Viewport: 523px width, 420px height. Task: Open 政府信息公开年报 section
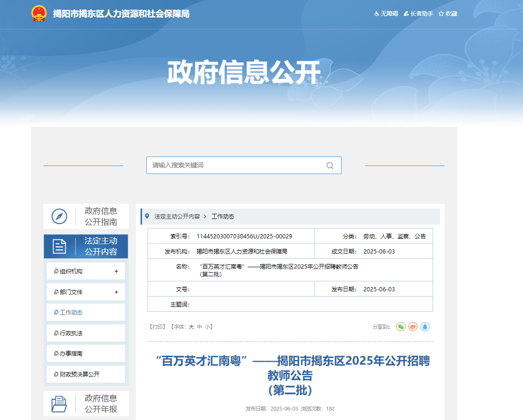[86, 403]
